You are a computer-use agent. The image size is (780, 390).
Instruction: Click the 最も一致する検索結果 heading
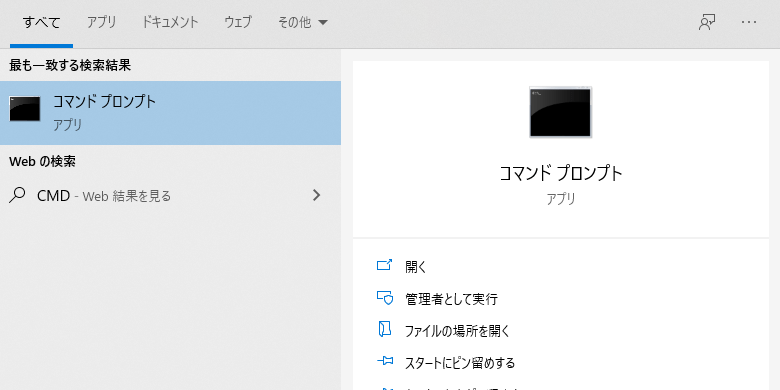[70, 65]
